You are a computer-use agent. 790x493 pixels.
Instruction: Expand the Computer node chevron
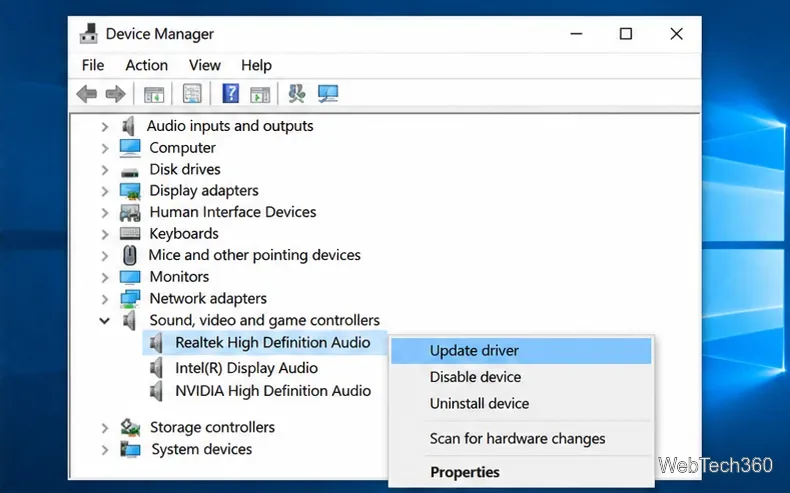[104, 148]
